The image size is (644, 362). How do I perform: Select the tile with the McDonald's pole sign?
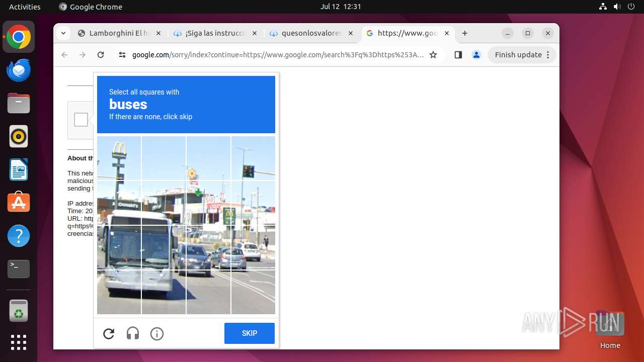(119, 158)
